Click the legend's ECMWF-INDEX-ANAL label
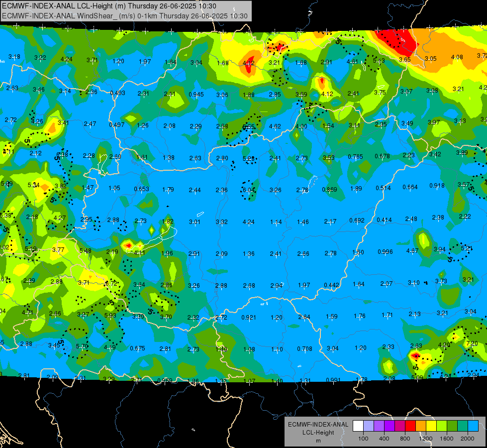The width and height of the screenshot is (487, 448). pyautogui.click(x=318, y=425)
